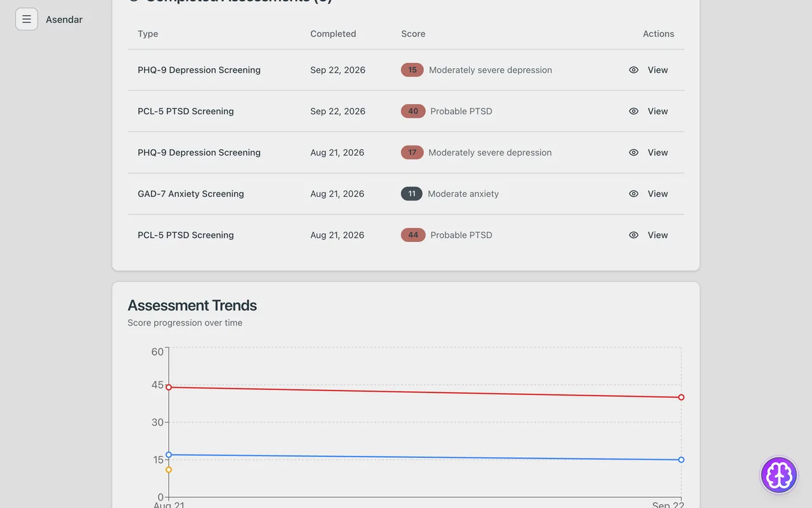The height and width of the screenshot is (508, 812).
Task: Click the Assessment Trends heading
Action: 192,305
